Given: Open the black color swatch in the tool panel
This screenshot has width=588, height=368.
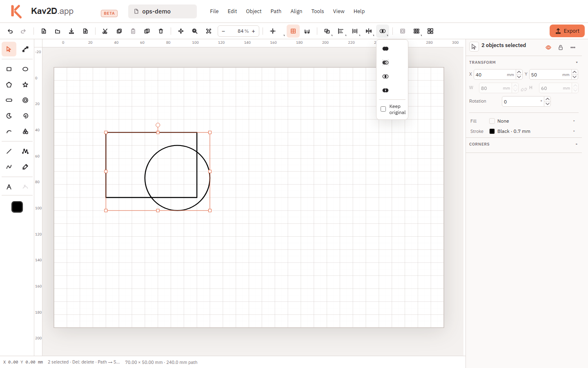Looking at the screenshot, I should (17, 207).
